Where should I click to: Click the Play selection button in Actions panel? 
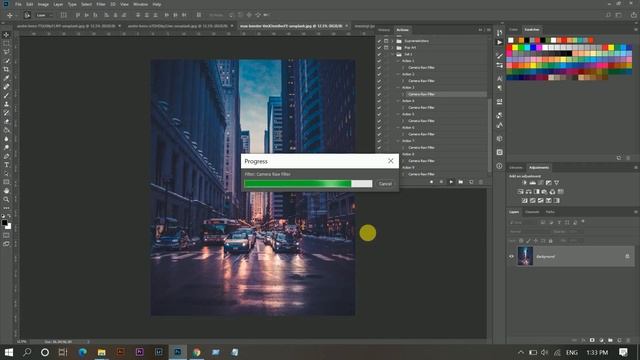(x=451, y=182)
